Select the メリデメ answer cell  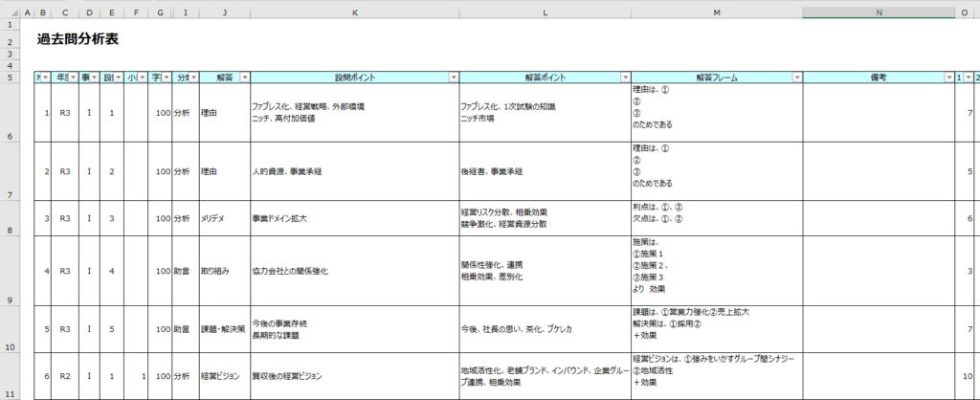tap(225, 219)
